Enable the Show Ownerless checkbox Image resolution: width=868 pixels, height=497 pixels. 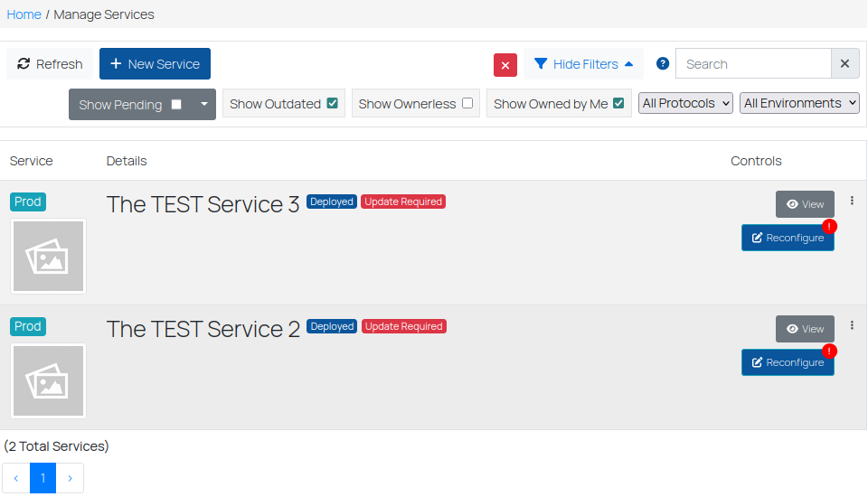(467, 103)
